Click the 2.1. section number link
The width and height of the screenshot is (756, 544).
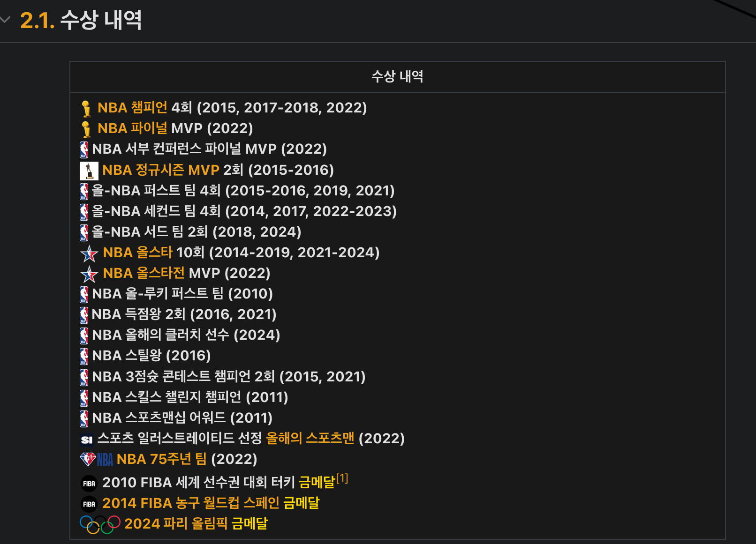(37, 21)
